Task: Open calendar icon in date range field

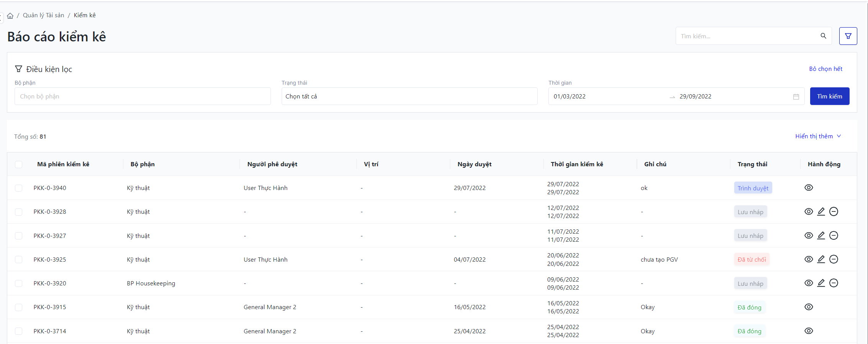Action: point(796,97)
